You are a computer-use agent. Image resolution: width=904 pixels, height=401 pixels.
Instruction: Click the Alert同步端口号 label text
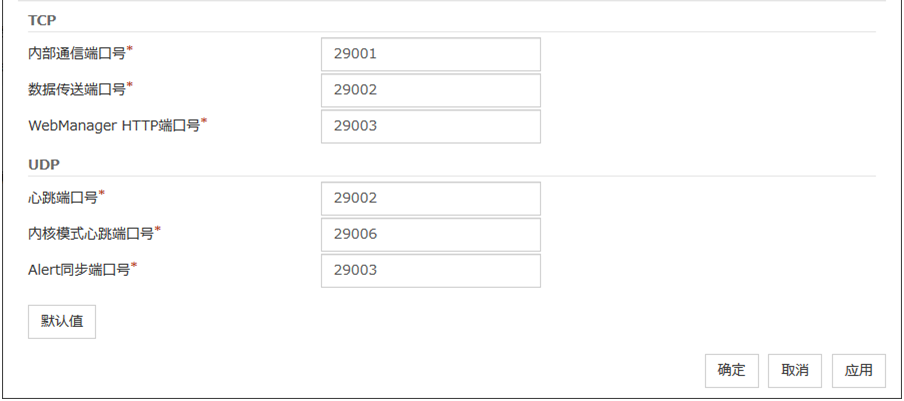click(79, 270)
